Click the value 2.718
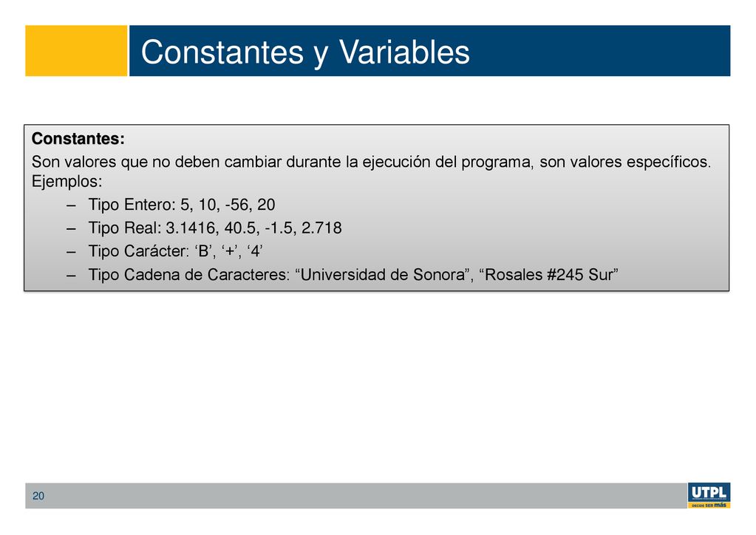Screen dimensions: 756x535 pyautogui.click(x=321, y=228)
